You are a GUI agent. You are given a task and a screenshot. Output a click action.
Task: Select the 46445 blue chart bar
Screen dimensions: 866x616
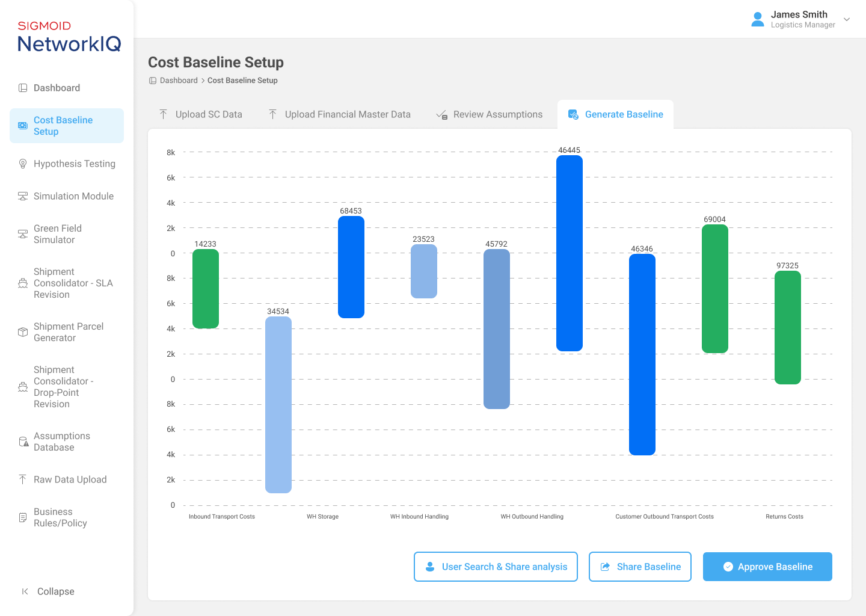569,253
